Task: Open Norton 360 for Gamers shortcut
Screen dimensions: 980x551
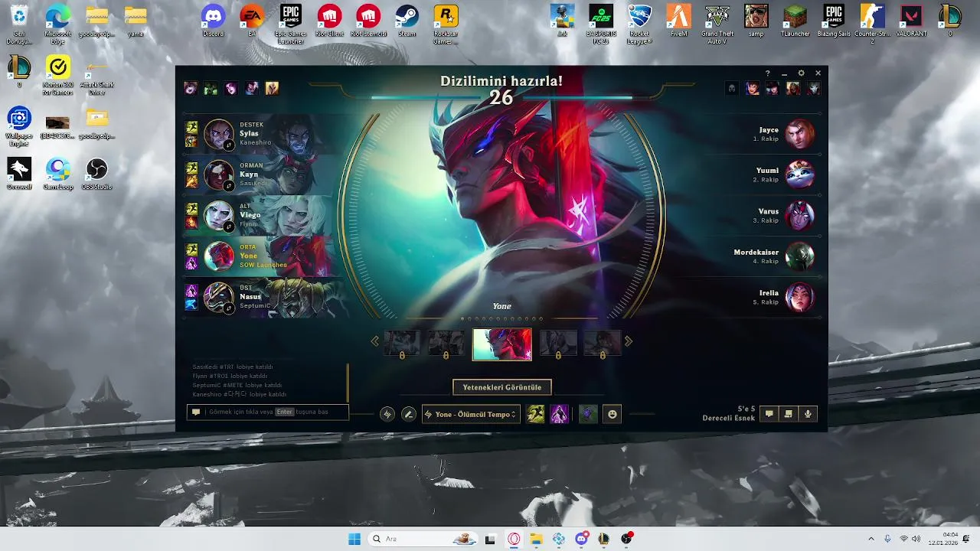Action: [x=57, y=77]
